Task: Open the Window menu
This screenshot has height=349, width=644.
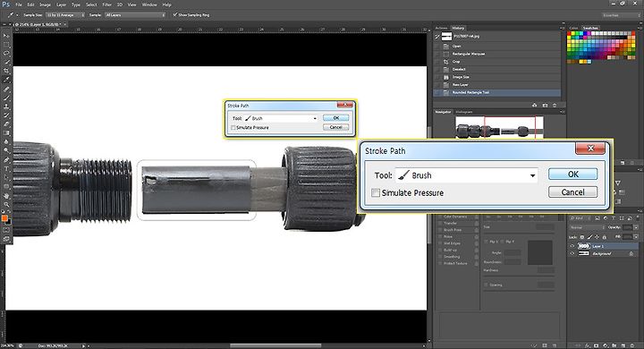Action: click(x=149, y=4)
